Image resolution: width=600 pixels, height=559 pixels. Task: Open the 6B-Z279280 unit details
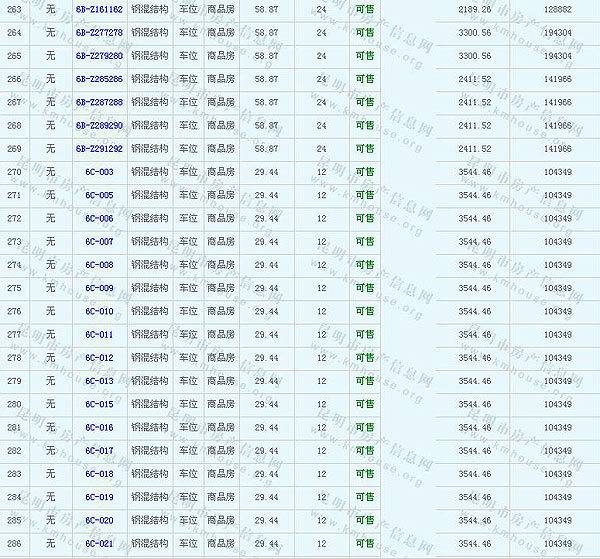pyautogui.click(x=99, y=56)
